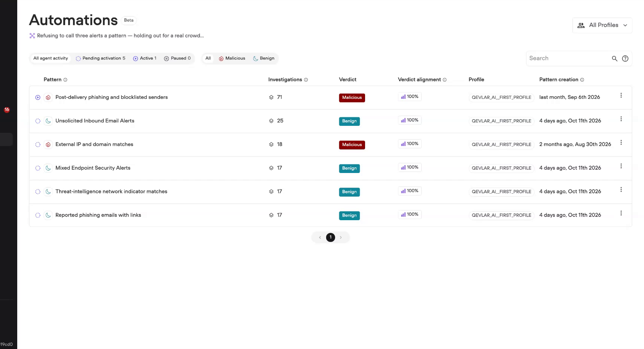The width and height of the screenshot is (644, 349).
Task: Click layers icon beside 71 investigations
Action: point(271,97)
